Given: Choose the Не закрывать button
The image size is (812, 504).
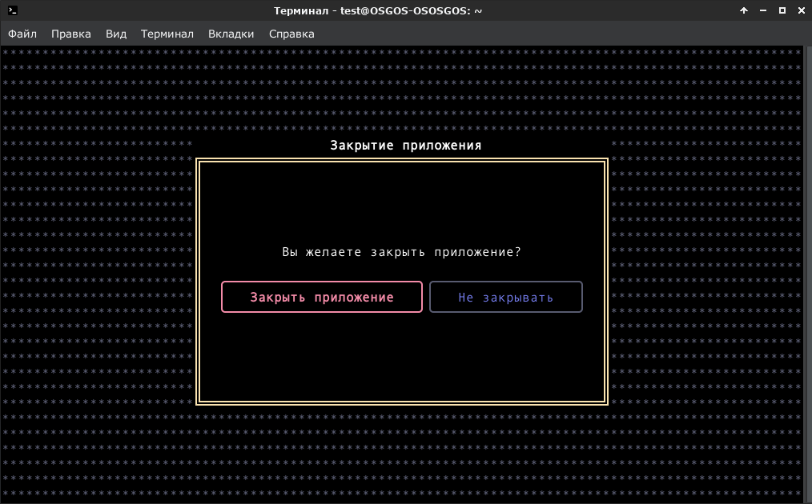Looking at the screenshot, I should point(506,297).
